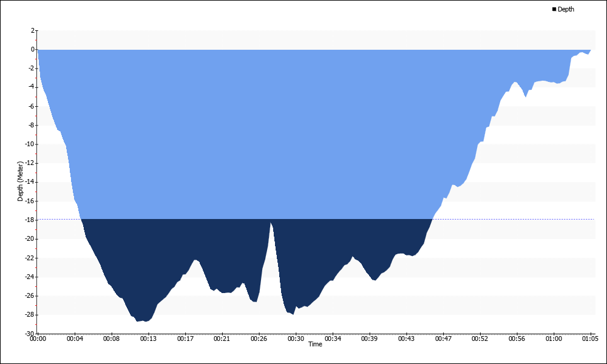This screenshot has width=607, height=364.
Task: Click the -16 depth axis label
Action: (30, 201)
